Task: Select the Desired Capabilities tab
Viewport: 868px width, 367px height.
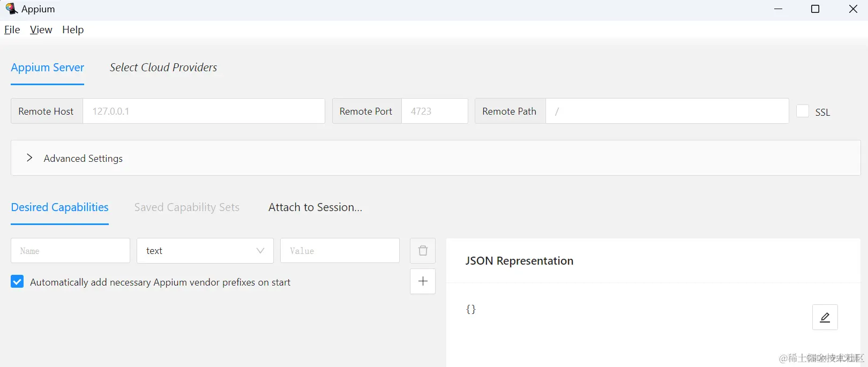Action: [60, 207]
